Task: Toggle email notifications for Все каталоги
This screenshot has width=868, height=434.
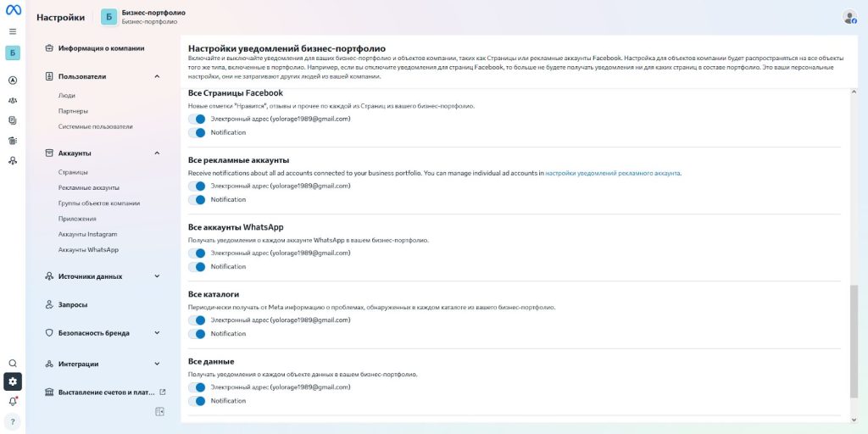Action: click(197, 320)
